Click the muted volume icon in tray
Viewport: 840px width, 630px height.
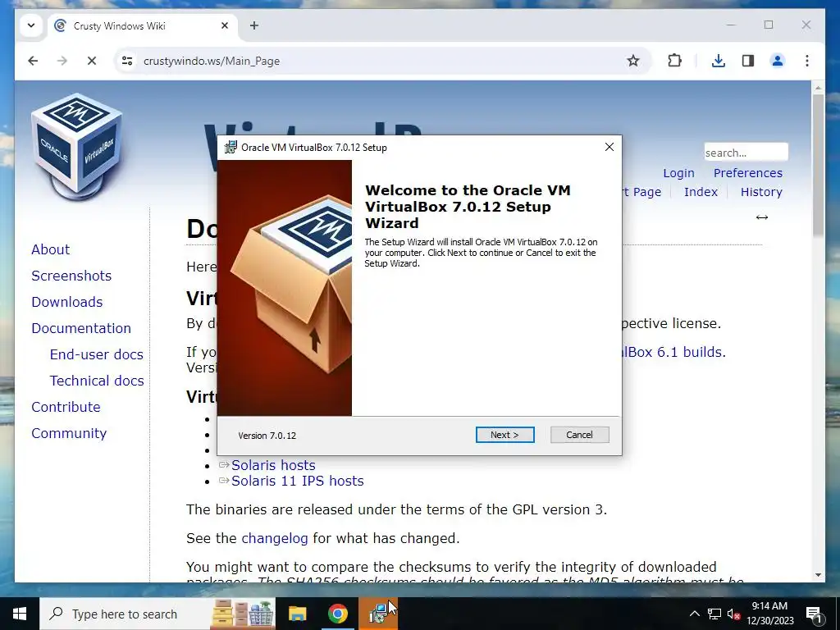point(734,614)
